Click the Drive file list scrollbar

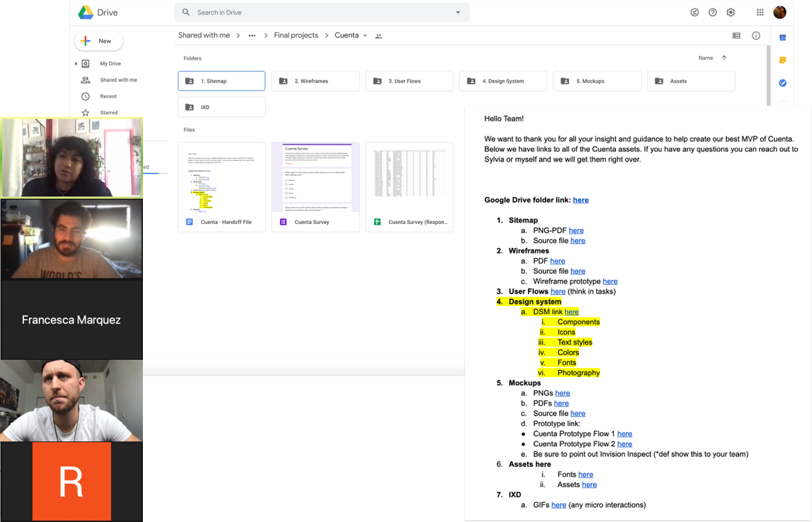tap(768, 75)
